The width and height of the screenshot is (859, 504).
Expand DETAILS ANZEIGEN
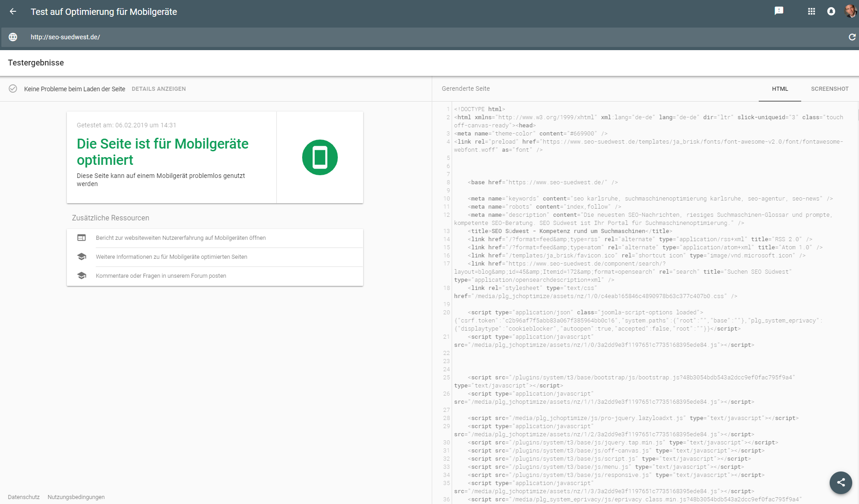pos(159,89)
